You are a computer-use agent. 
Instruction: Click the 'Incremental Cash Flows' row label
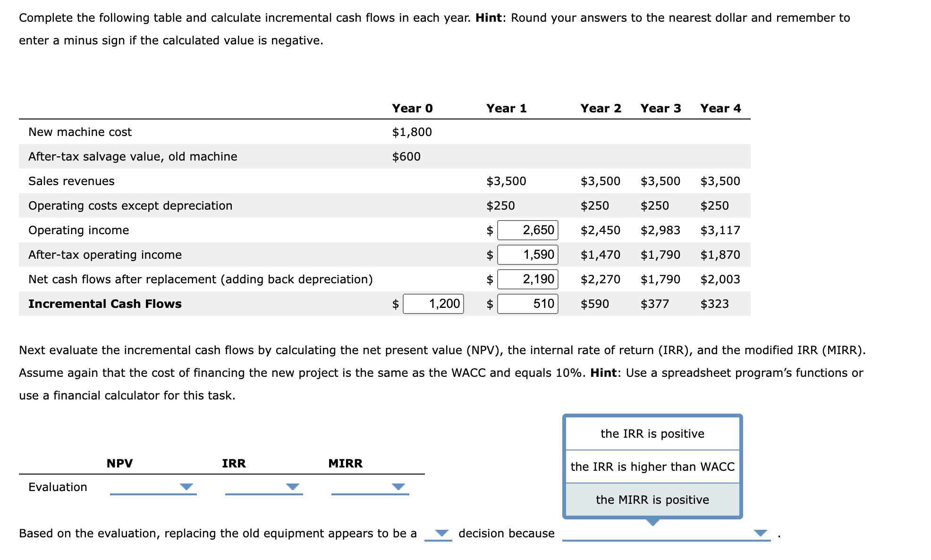tap(105, 304)
